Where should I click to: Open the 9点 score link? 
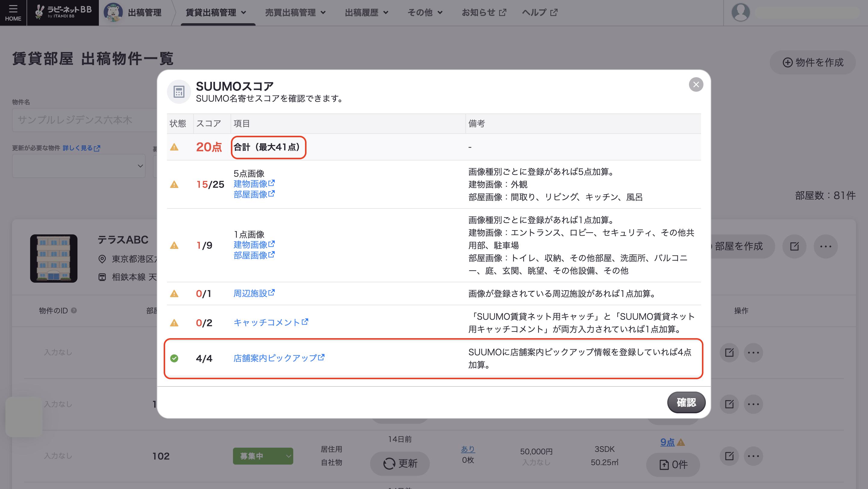coord(667,442)
